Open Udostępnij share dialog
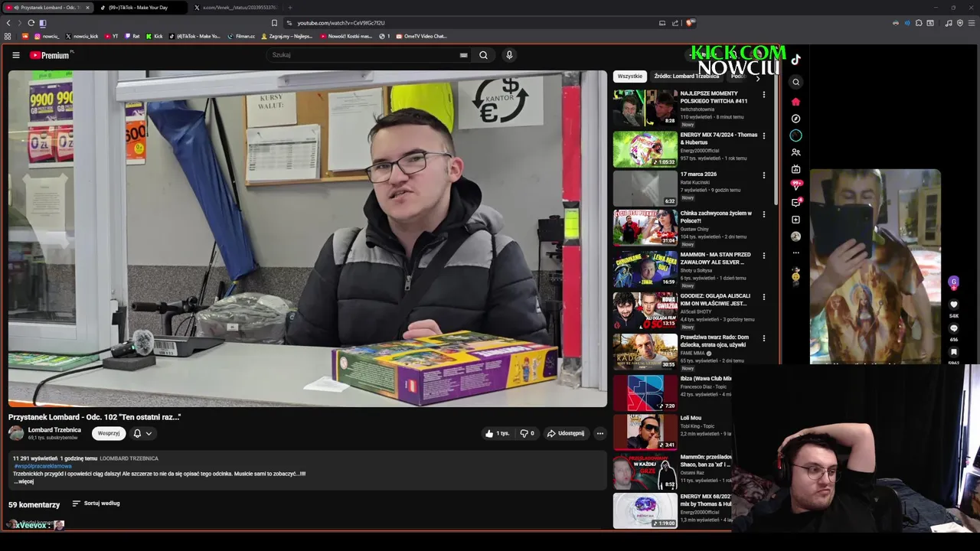This screenshot has height=551, width=980. tap(566, 433)
